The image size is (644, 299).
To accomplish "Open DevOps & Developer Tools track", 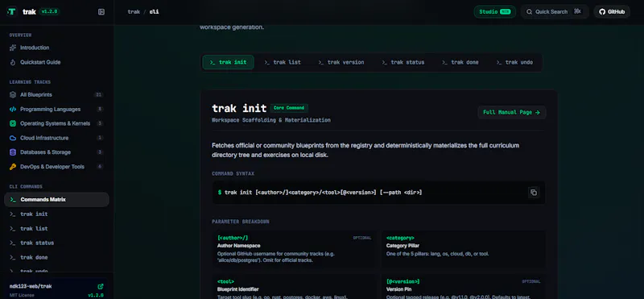I will pos(56,167).
